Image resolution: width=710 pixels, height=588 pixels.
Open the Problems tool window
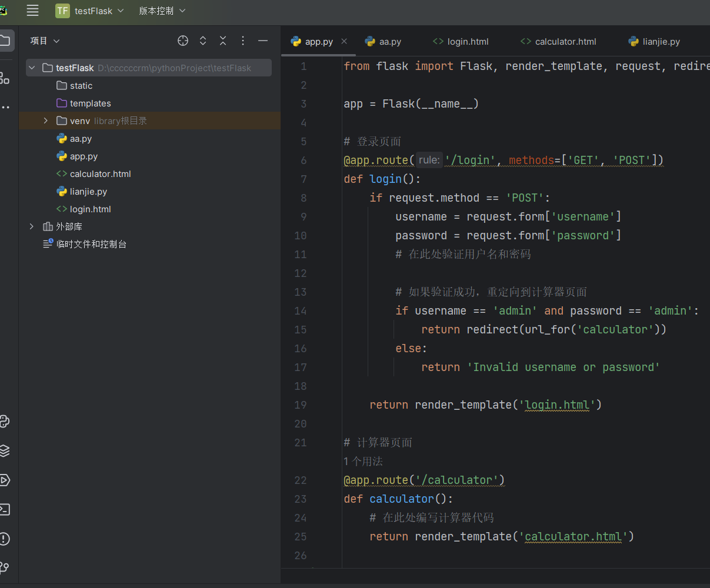click(5, 539)
